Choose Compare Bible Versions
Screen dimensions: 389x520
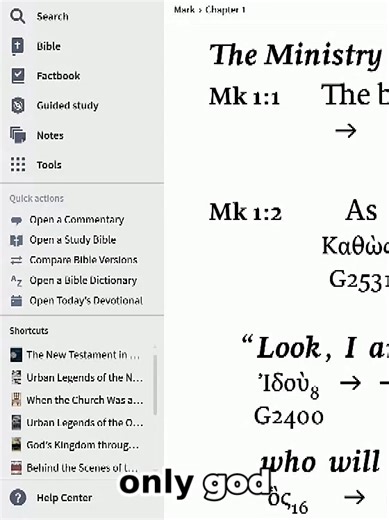[83, 260]
